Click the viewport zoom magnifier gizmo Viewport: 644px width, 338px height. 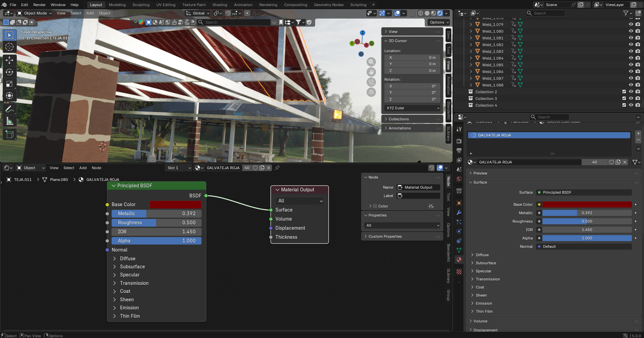tap(371, 62)
